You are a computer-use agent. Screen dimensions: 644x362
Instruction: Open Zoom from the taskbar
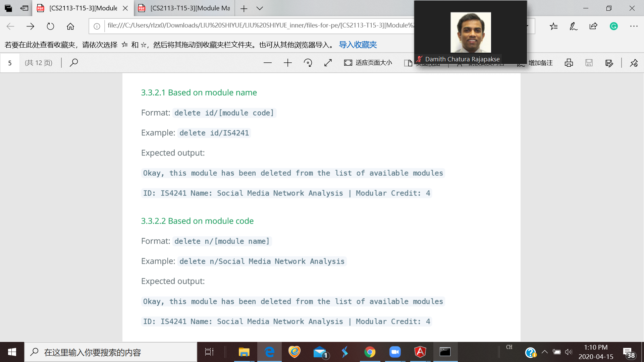click(395, 352)
